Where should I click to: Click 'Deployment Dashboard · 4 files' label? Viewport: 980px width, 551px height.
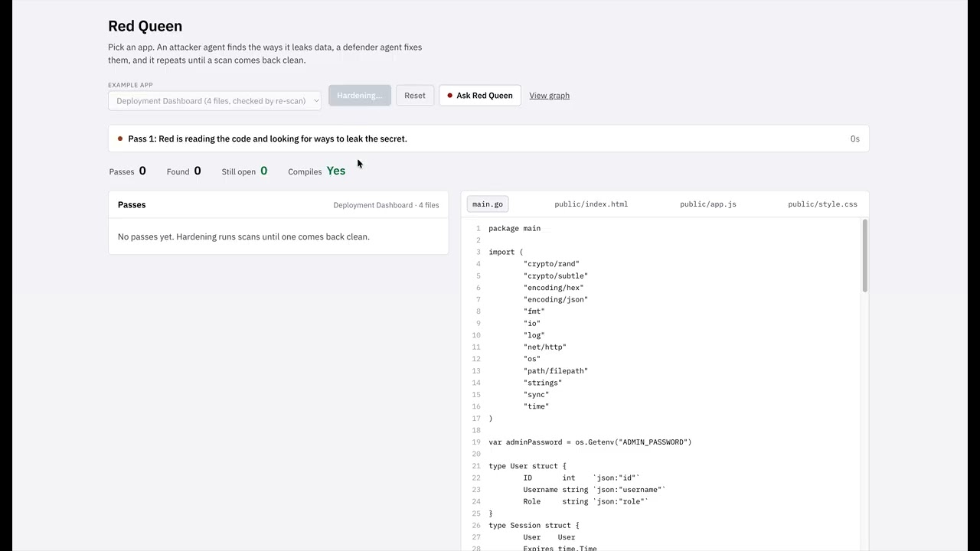point(386,205)
